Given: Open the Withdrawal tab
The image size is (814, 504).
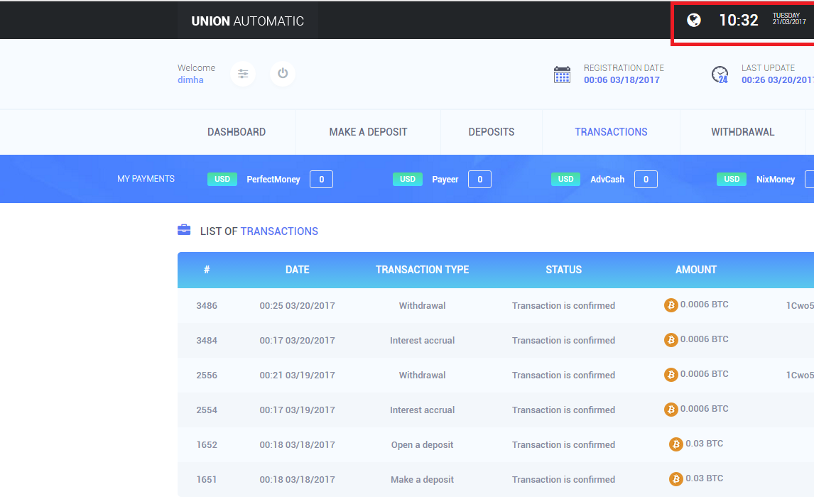Looking at the screenshot, I should coord(742,132).
